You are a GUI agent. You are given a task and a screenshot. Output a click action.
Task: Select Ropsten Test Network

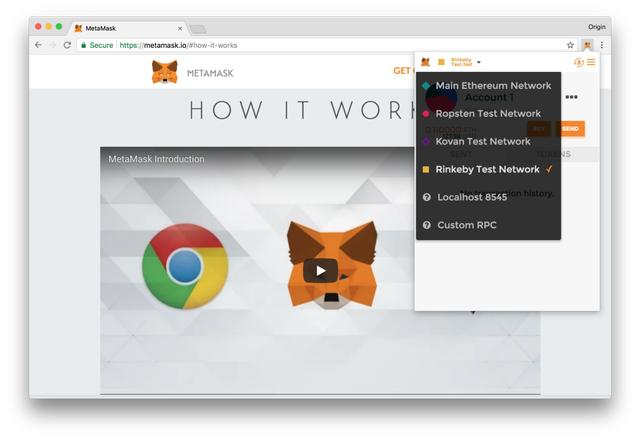click(488, 113)
